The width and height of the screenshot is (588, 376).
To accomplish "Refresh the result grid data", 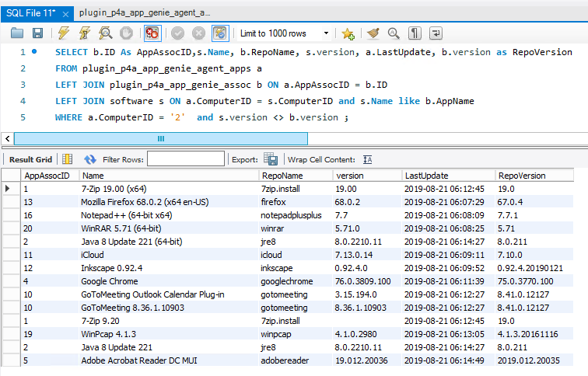I will [x=90, y=159].
